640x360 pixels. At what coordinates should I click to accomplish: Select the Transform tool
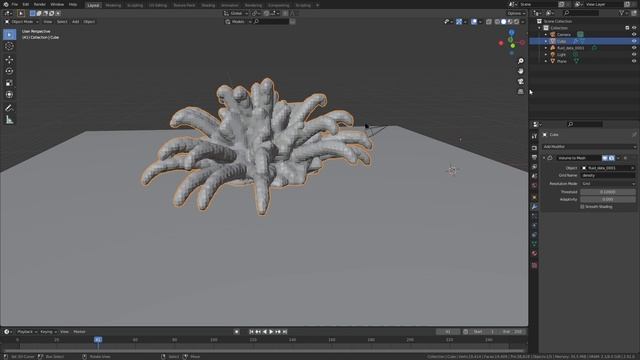point(9,94)
